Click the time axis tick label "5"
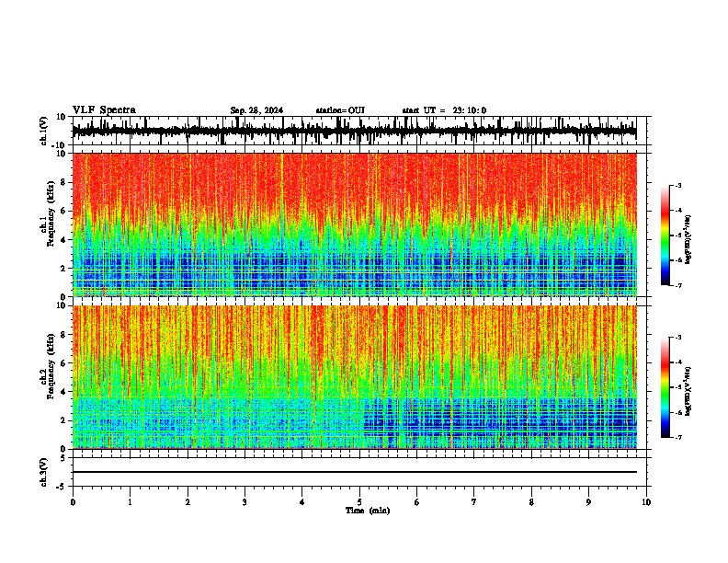Viewport: 728px width, 563px height. coord(359,502)
